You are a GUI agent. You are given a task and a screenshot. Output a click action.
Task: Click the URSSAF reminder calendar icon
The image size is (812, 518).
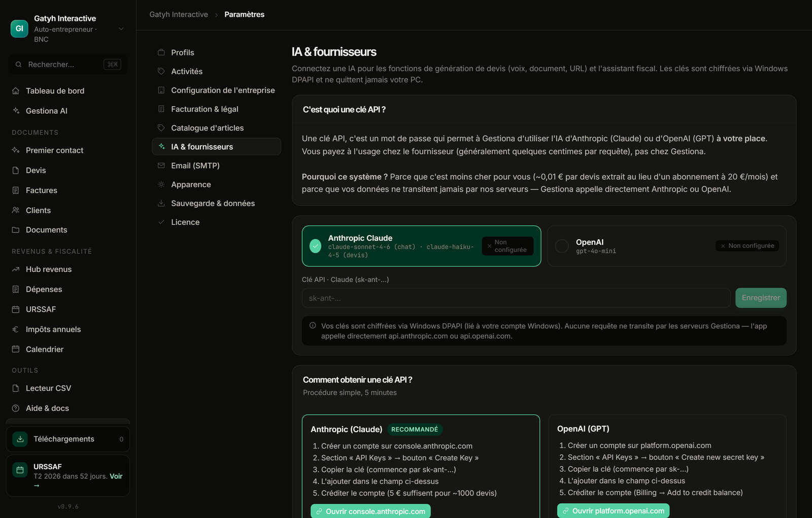[x=20, y=470]
